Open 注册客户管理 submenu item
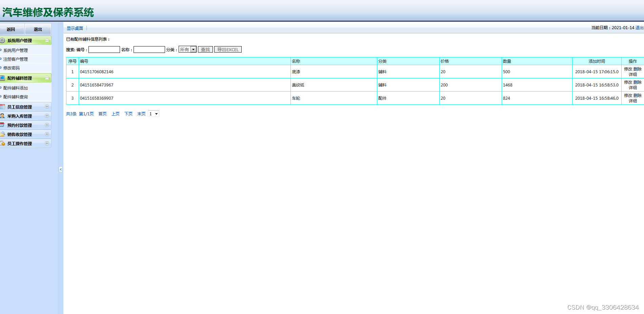 coord(16,59)
